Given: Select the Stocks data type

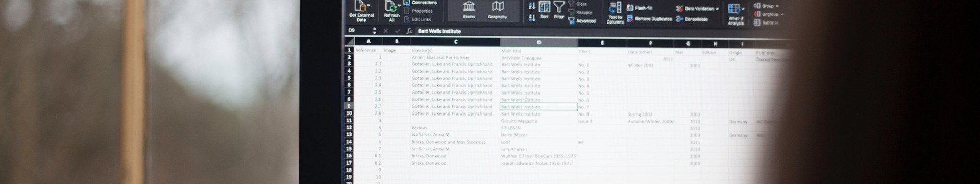Looking at the screenshot, I should coord(469,10).
